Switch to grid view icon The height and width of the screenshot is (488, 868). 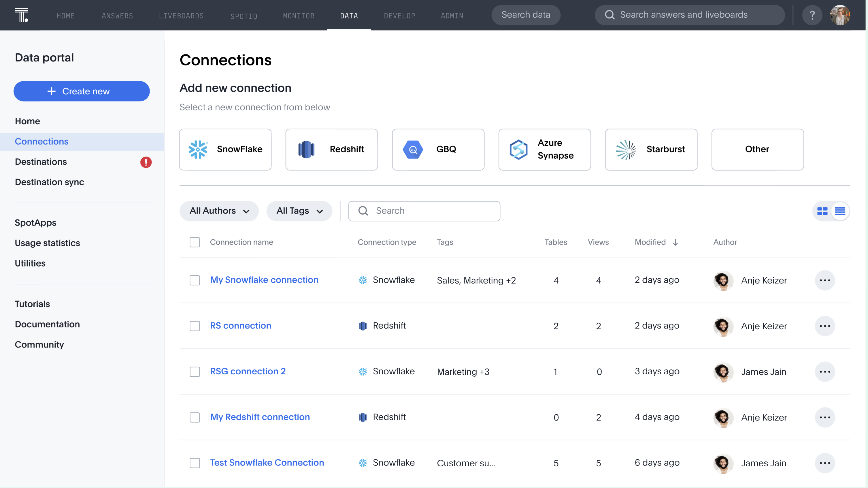tap(822, 211)
